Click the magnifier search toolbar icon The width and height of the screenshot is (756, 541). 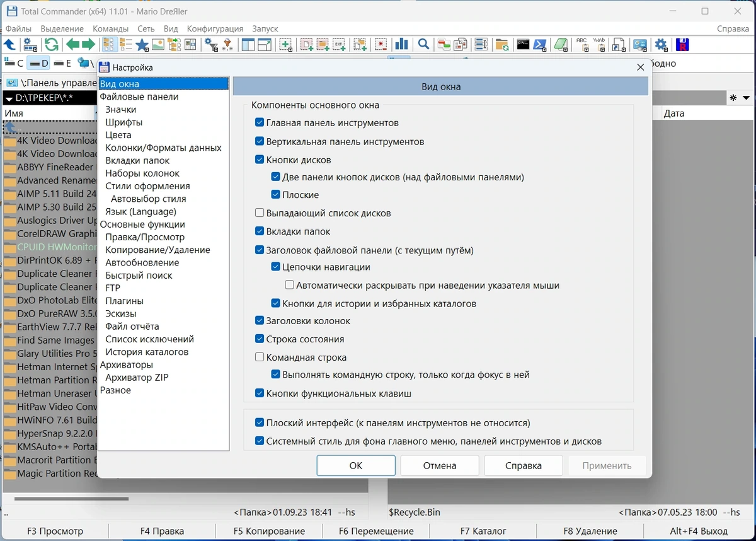(x=423, y=44)
